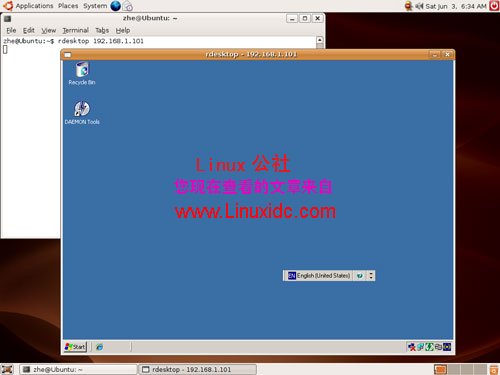Click the network disconnected red X tray icon

(x=412, y=347)
